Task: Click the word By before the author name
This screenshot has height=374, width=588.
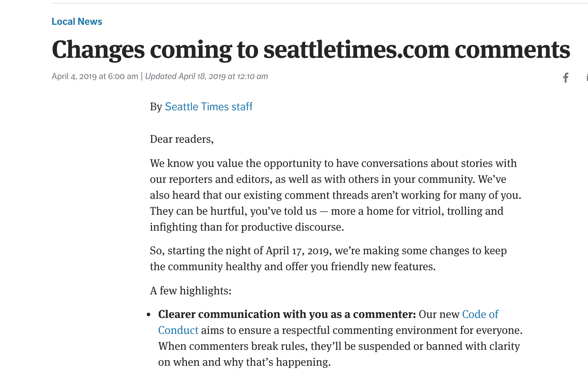Action: [156, 107]
